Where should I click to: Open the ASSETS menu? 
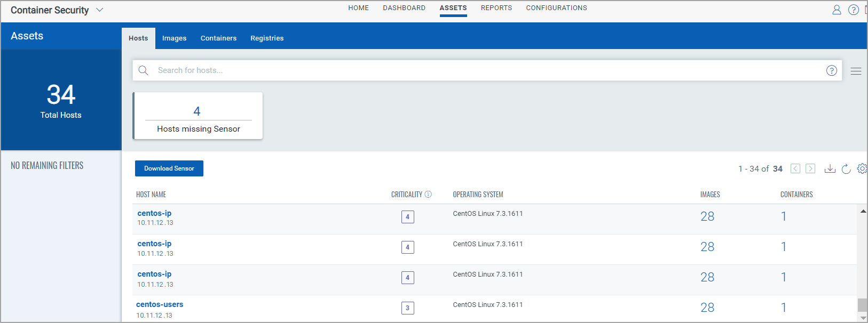coord(453,8)
